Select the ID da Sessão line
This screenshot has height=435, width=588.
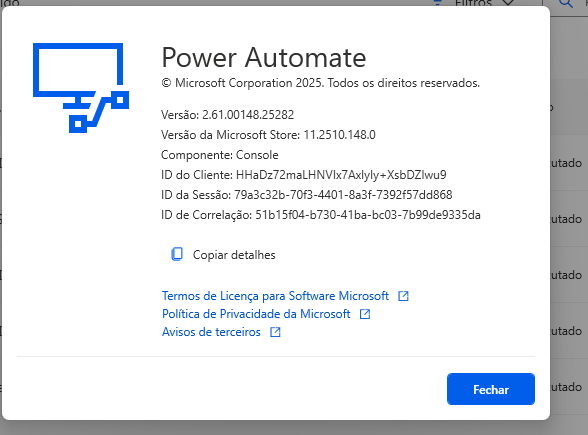tap(307, 195)
